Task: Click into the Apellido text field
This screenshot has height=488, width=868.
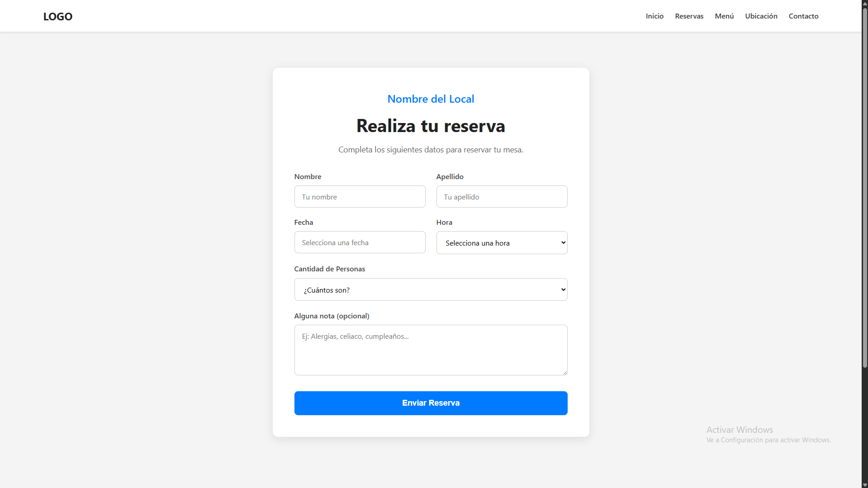Action: point(502,197)
